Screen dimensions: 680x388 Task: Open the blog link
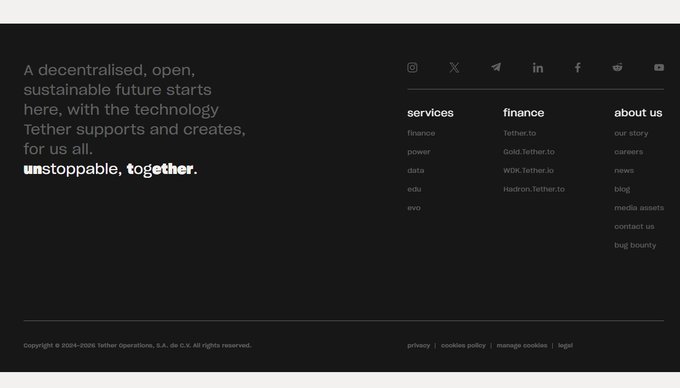tap(622, 189)
